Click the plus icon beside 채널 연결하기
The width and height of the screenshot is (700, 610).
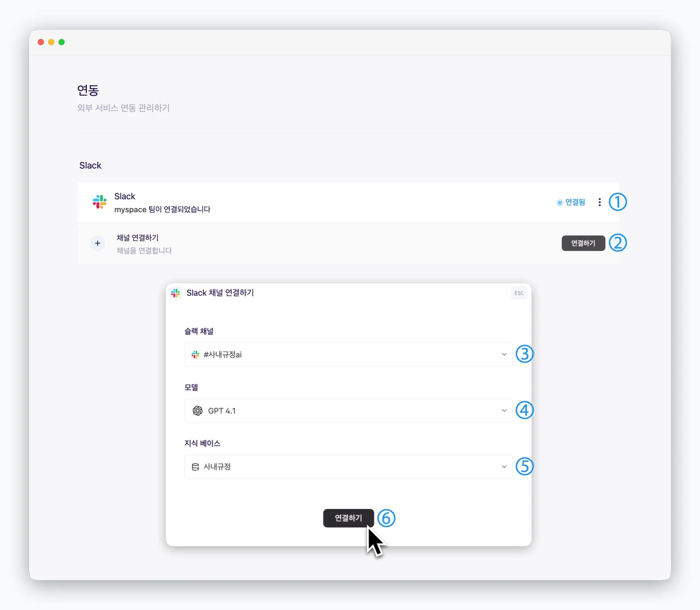(x=97, y=243)
